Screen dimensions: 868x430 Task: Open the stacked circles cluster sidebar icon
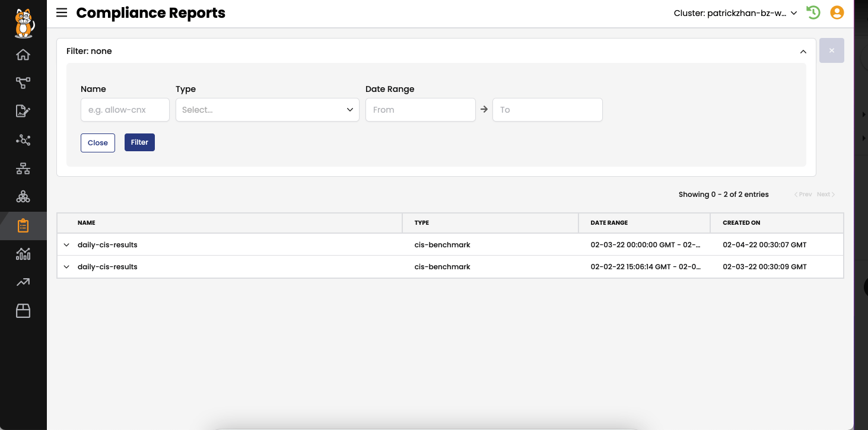(23, 197)
